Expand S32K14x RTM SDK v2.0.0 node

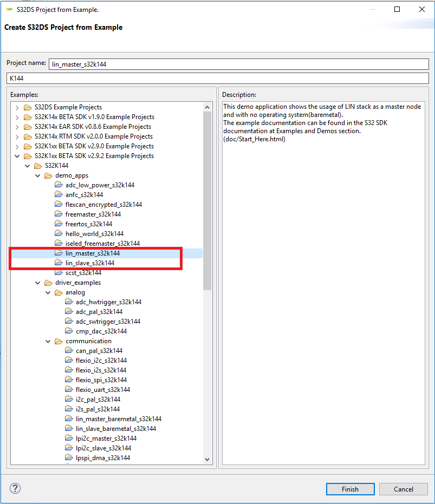17,136
